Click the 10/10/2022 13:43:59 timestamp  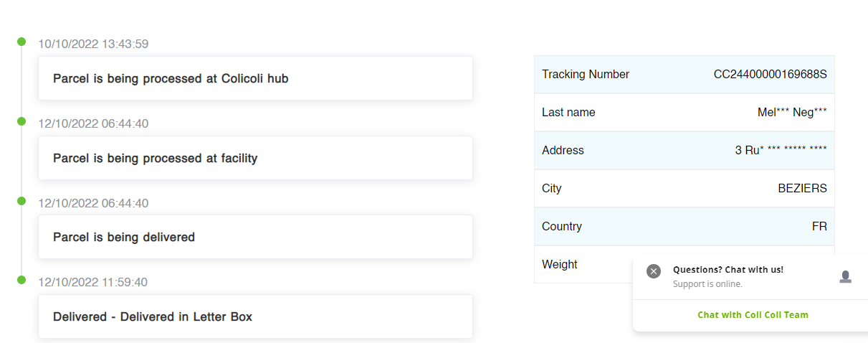[x=93, y=44]
